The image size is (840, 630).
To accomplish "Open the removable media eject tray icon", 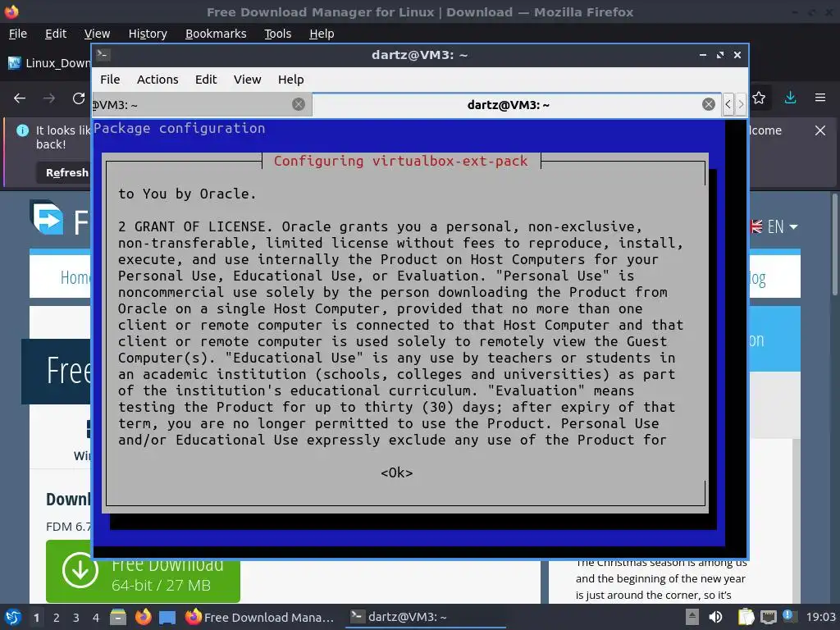I will click(692, 617).
